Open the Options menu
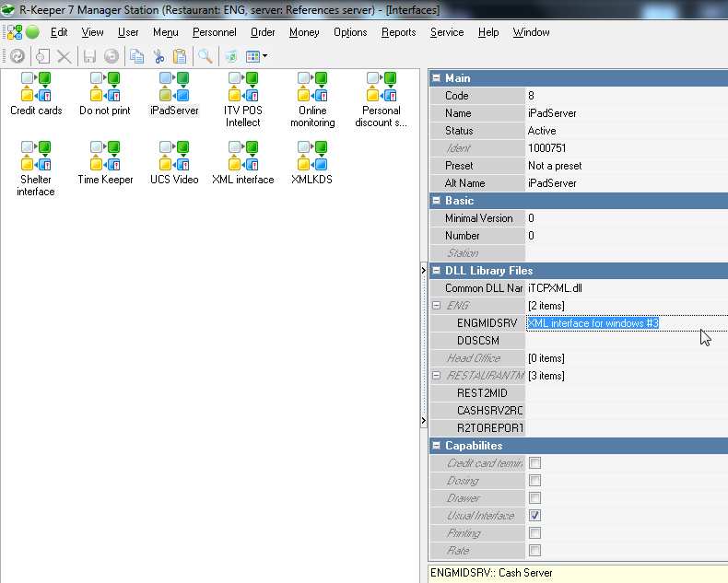728x583 pixels. [x=350, y=32]
